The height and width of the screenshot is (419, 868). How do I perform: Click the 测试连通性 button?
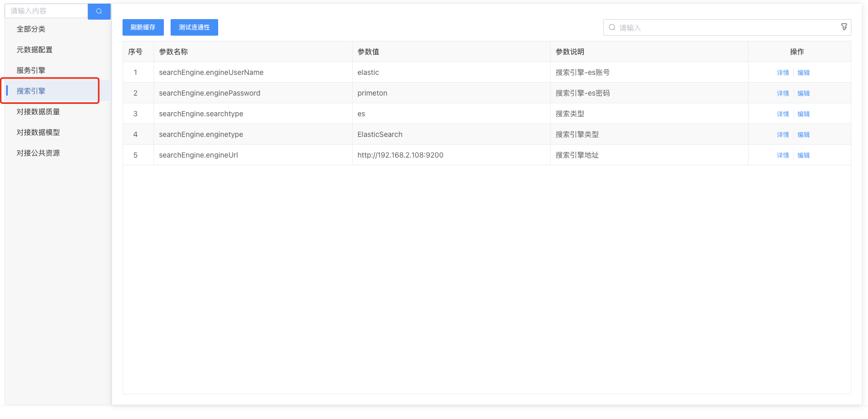click(194, 27)
